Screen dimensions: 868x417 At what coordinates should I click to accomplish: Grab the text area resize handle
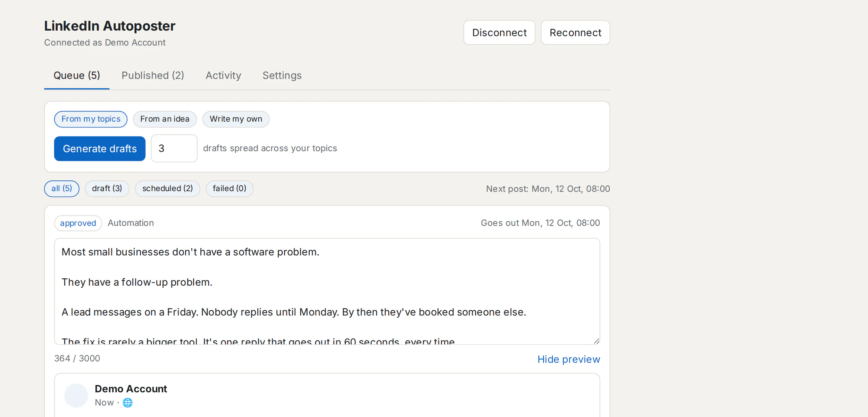[596, 341]
